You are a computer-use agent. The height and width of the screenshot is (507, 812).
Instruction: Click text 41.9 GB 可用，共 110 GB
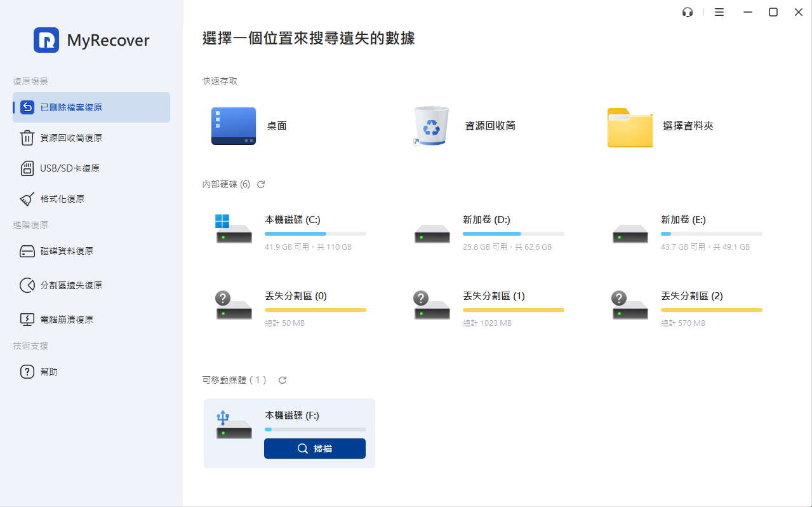click(x=308, y=247)
